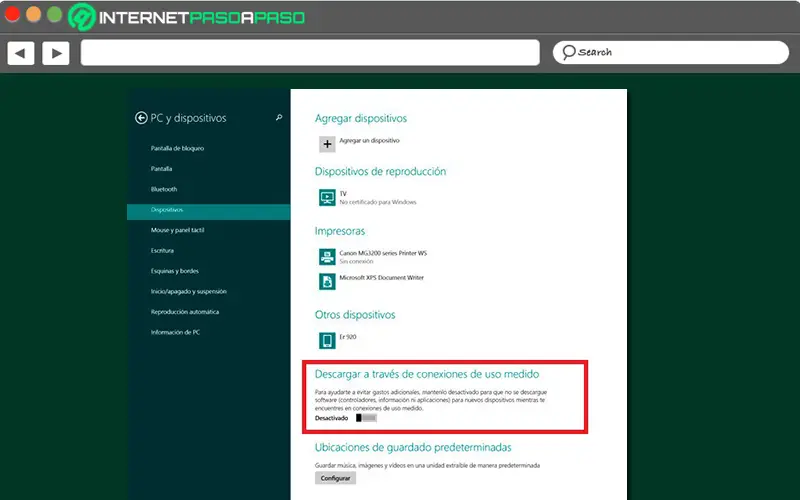Click the plus icon to add a device

click(327, 144)
